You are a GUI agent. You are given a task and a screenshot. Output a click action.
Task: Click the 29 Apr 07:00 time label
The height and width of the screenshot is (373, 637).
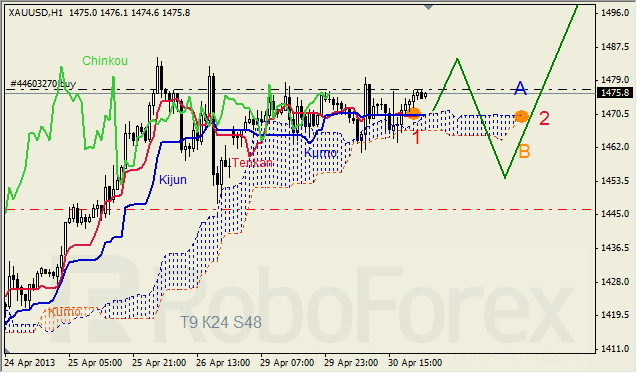tap(287, 362)
